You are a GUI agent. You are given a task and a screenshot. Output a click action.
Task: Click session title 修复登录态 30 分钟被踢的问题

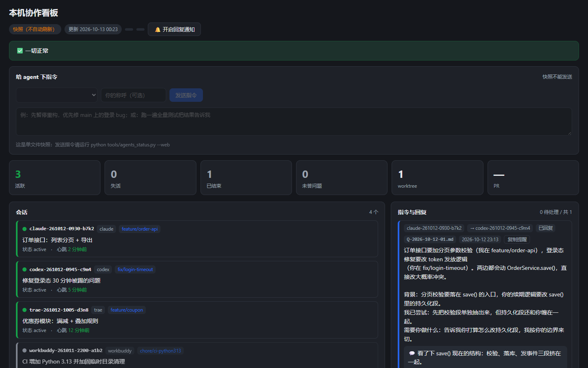(61, 280)
